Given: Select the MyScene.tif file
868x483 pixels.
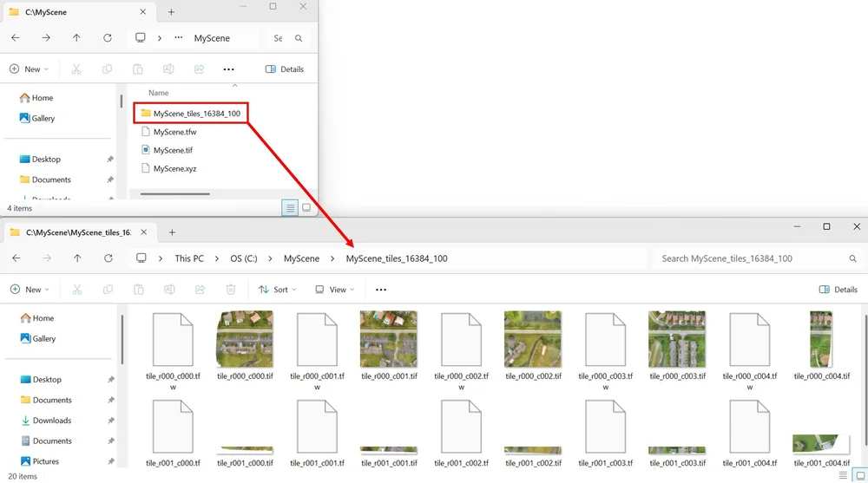Looking at the screenshot, I should [168, 150].
